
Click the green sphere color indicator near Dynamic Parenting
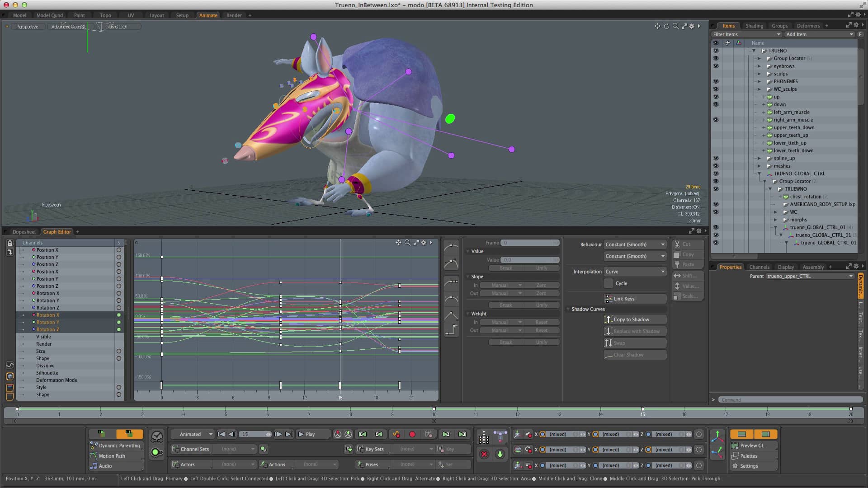156,452
